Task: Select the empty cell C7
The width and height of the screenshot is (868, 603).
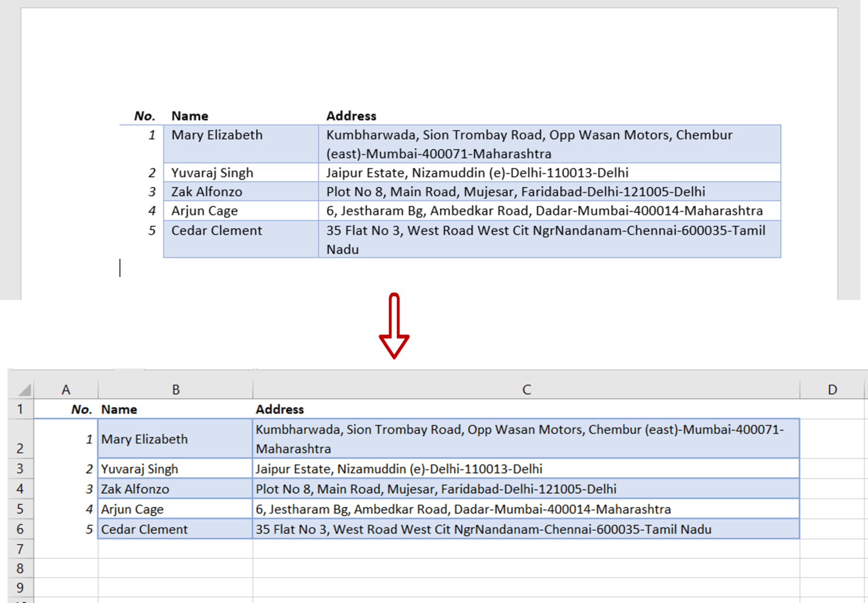Action: click(526, 548)
